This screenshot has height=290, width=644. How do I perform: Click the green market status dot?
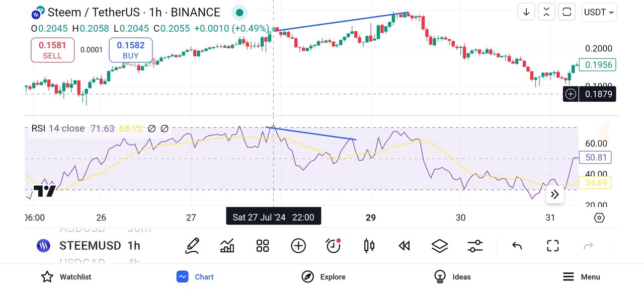coord(239,13)
